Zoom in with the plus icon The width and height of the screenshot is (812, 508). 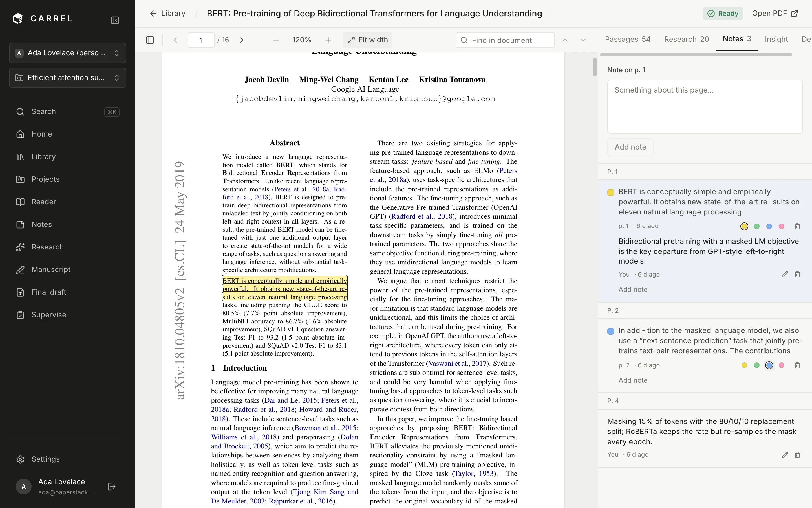pos(328,40)
